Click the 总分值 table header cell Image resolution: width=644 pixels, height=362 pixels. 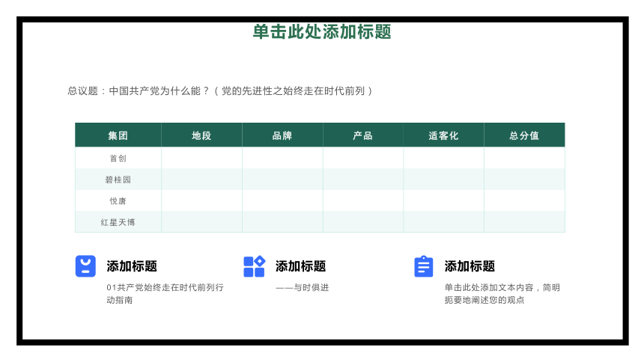524,135
